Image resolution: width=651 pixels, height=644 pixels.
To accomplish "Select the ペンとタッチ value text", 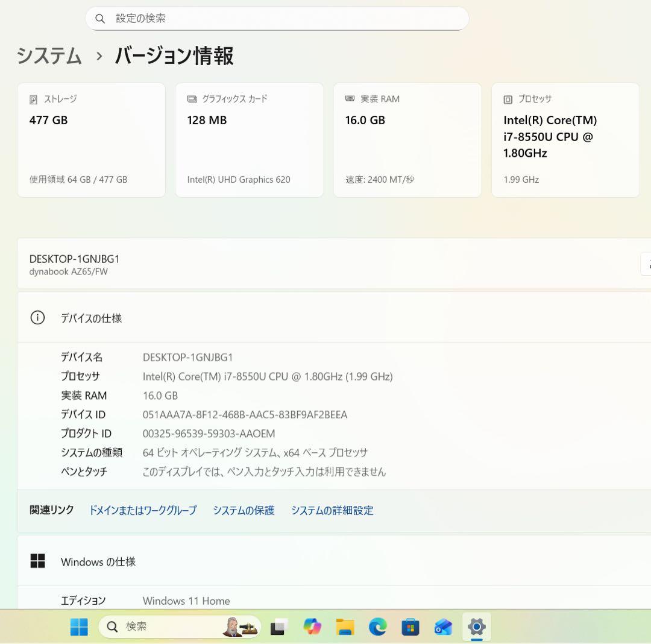I will [264, 472].
